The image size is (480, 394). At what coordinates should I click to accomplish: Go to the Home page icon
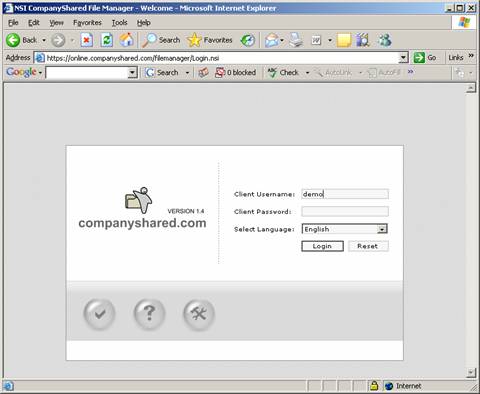pyautogui.click(x=127, y=40)
